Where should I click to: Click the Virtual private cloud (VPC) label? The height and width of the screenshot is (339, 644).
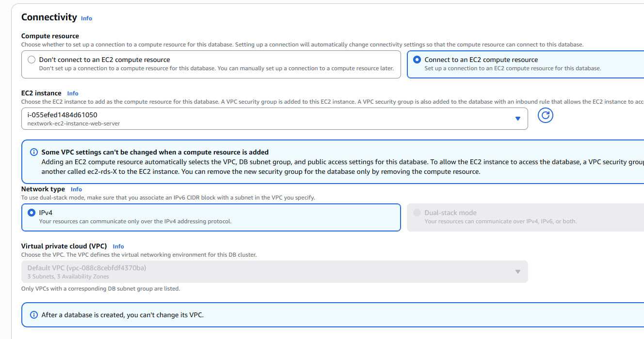(x=64, y=246)
